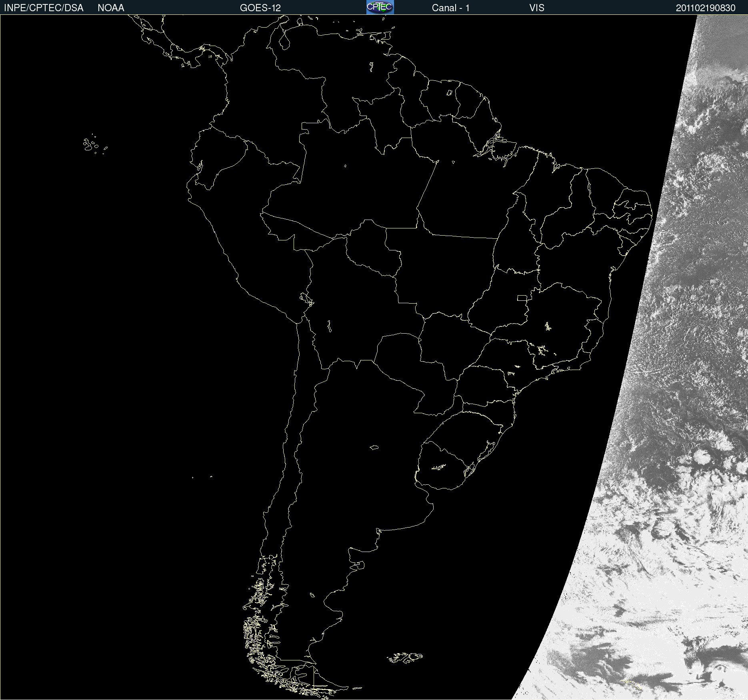Click the NOAA label in header
This screenshot has width=748, height=700.
[111, 8]
